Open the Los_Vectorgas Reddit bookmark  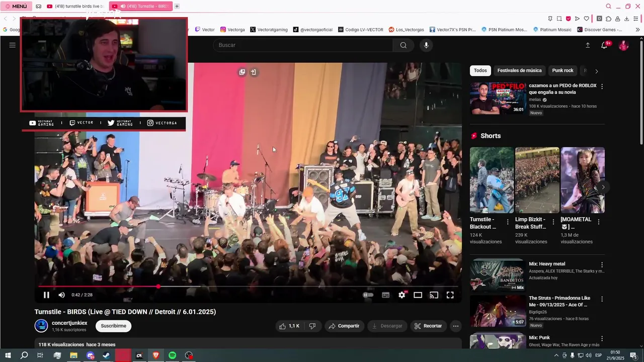406,30
